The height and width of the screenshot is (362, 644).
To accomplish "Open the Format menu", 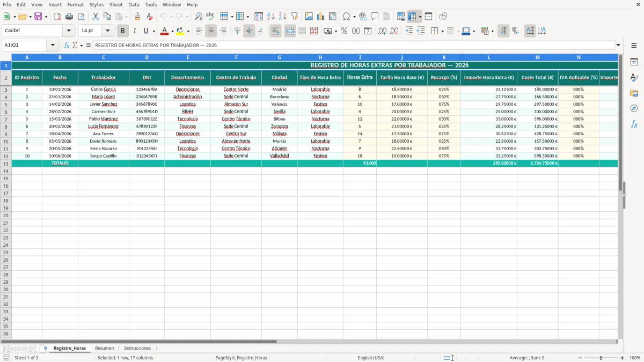I will (x=75, y=4).
